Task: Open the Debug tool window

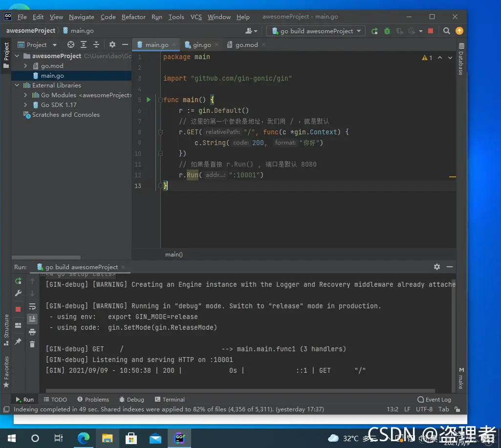Action: point(131,400)
